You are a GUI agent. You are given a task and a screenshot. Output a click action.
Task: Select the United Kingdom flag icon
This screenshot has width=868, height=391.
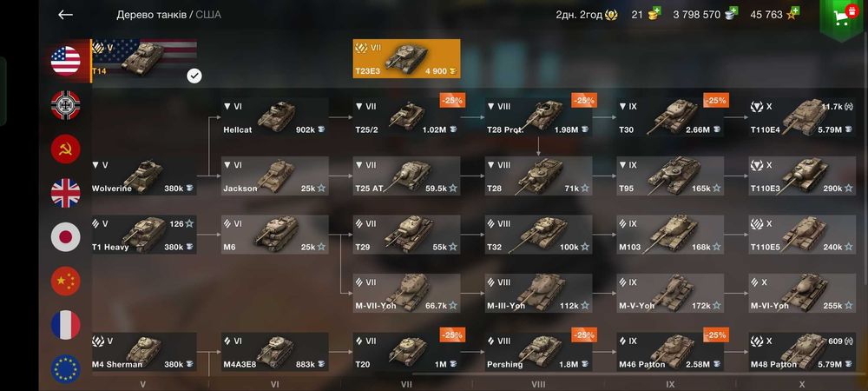pos(65,193)
